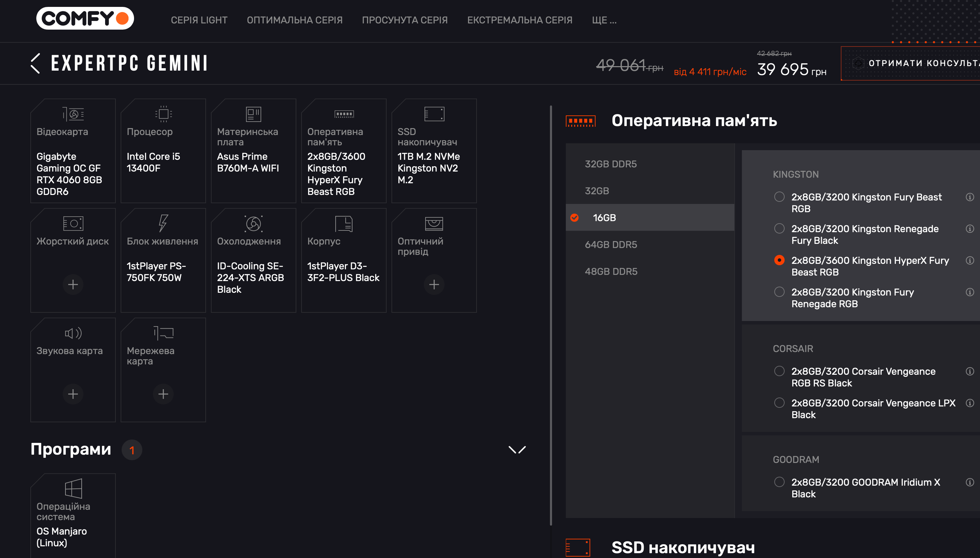Click the lightning icon on the Блок живлення card
The width and height of the screenshot is (980, 558).
point(163,223)
